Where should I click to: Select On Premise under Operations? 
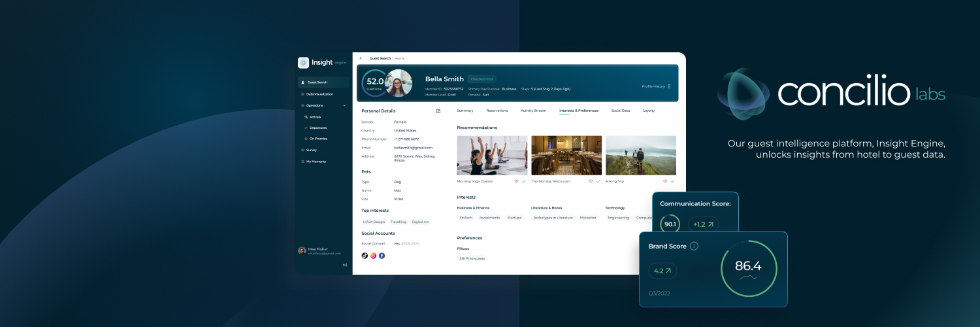[x=319, y=139]
